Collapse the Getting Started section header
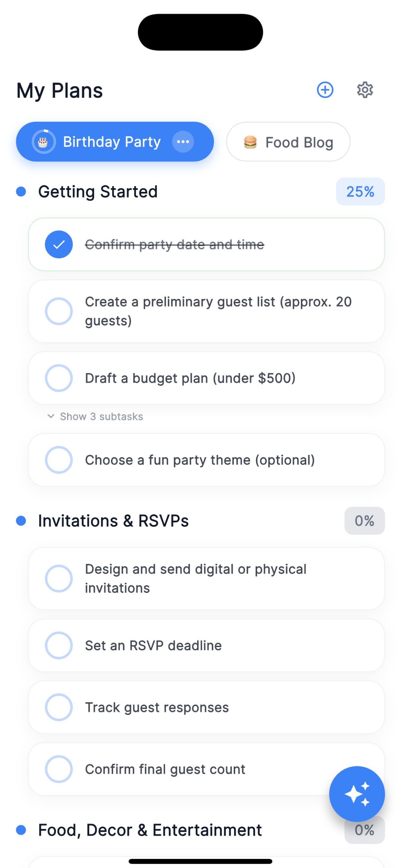 click(98, 192)
